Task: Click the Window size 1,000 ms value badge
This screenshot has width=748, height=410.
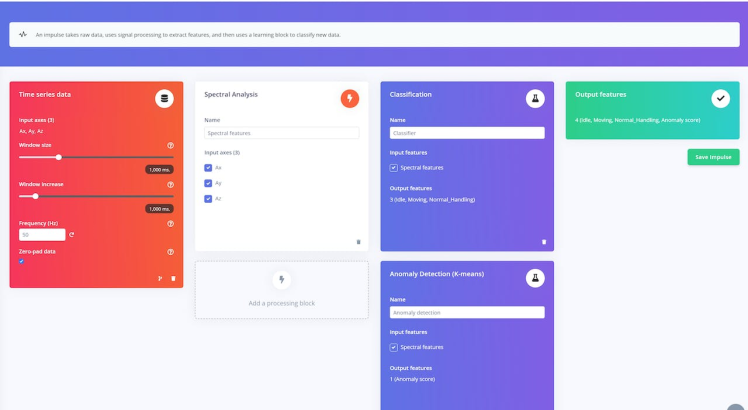Action: tap(159, 170)
